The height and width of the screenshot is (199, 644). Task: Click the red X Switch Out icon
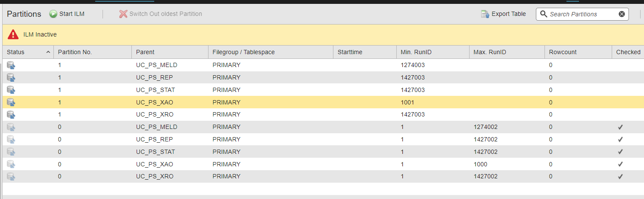click(x=123, y=14)
